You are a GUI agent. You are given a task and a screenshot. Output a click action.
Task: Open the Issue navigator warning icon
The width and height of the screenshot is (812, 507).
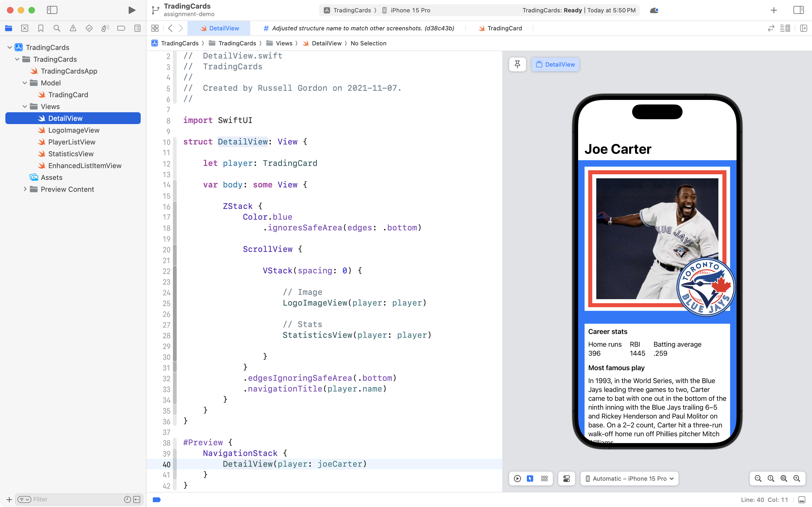tap(73, 28)
